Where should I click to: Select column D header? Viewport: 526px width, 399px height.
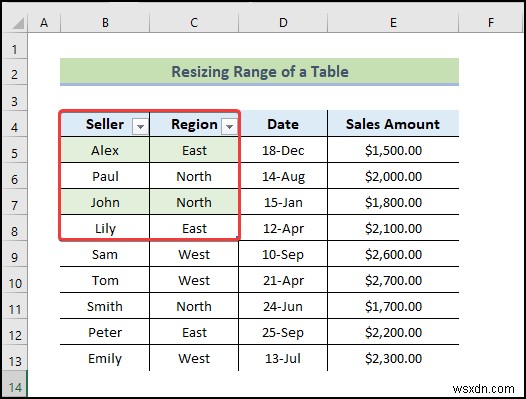283,23
